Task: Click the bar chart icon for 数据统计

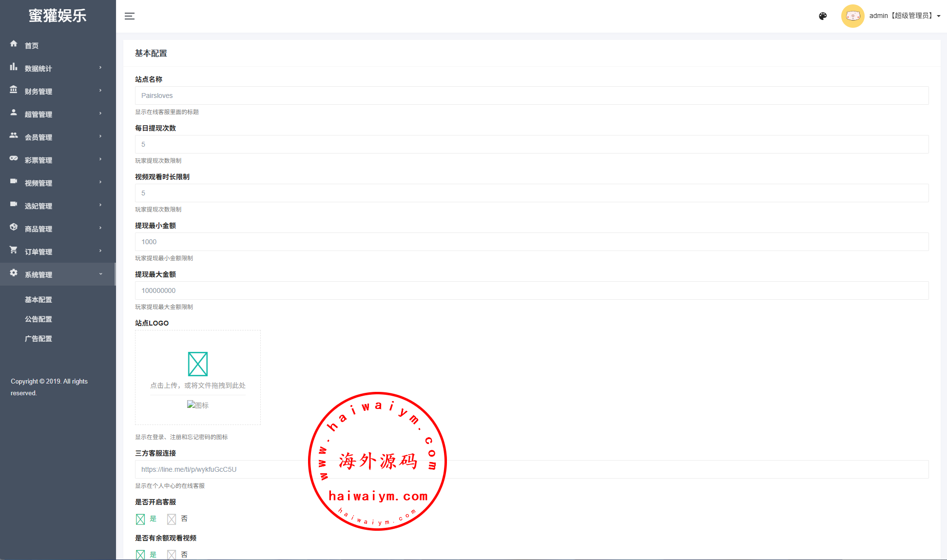Action: click(x=14, y=67)
